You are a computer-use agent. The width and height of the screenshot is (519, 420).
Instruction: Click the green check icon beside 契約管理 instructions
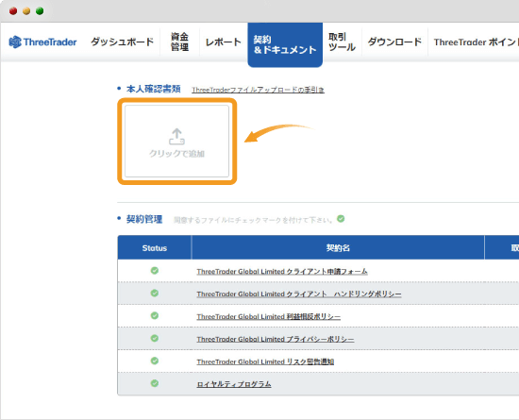[x=341, y=219]
